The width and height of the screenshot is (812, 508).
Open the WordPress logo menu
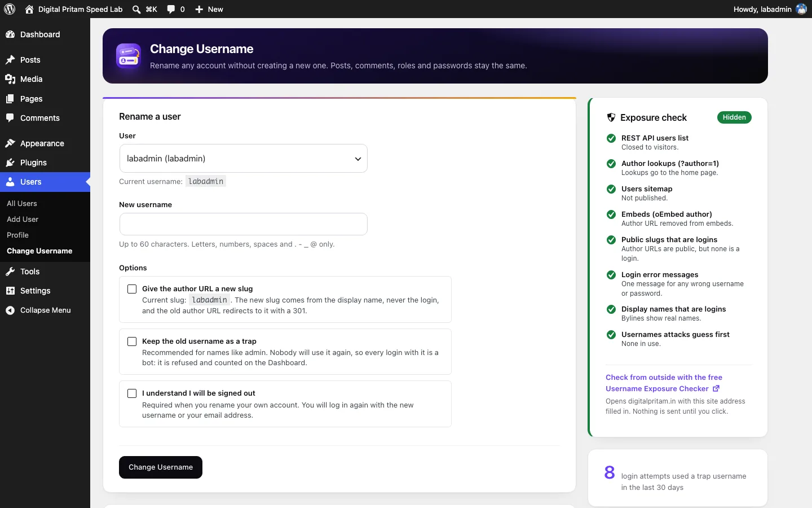tap(10, 9)
